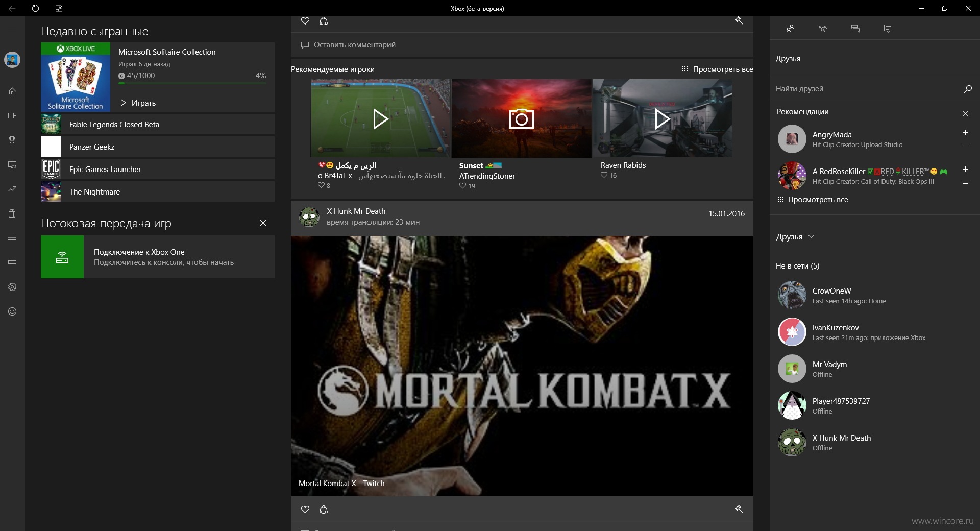Open Panzer Geekz game entry

(158, 147)
